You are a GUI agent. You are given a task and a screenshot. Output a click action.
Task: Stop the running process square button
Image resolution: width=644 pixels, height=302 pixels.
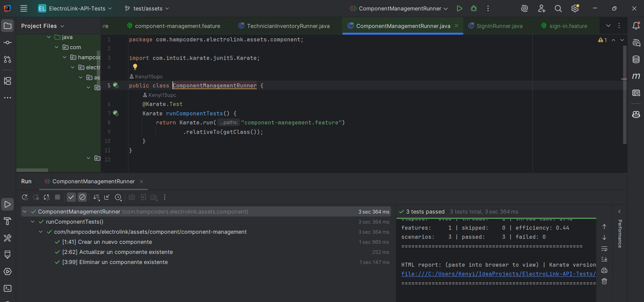coord(57,197)
